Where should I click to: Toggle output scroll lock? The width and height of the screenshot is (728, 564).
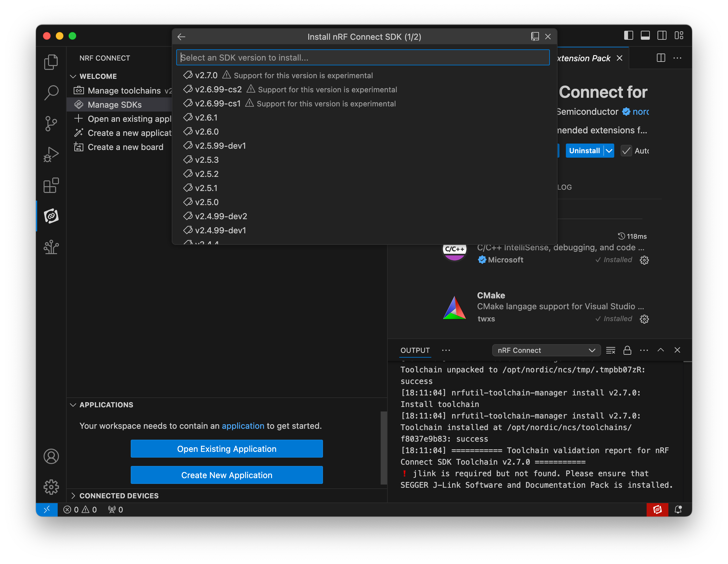627,350
